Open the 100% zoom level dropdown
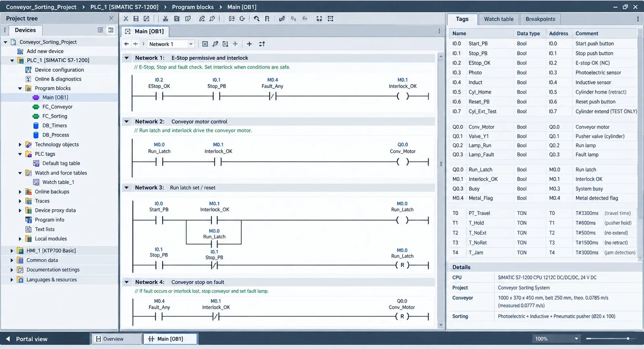Viewport: 644px width, 349px height. click(x=557, y=339)
